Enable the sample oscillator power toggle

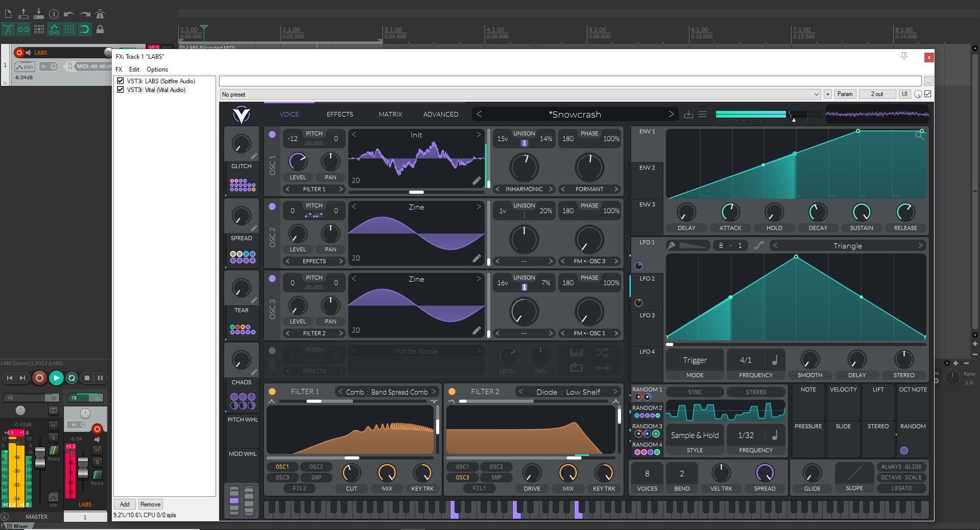272,351
